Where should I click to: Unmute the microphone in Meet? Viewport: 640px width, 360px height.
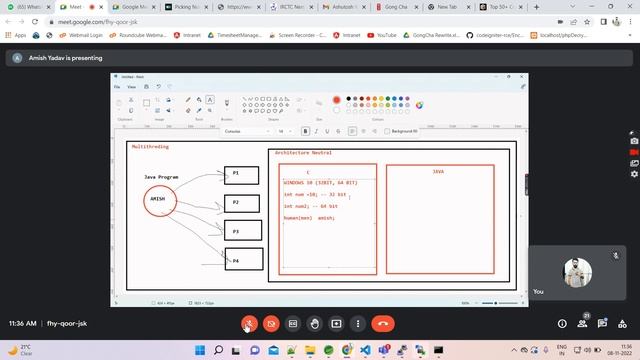[249, 324]
